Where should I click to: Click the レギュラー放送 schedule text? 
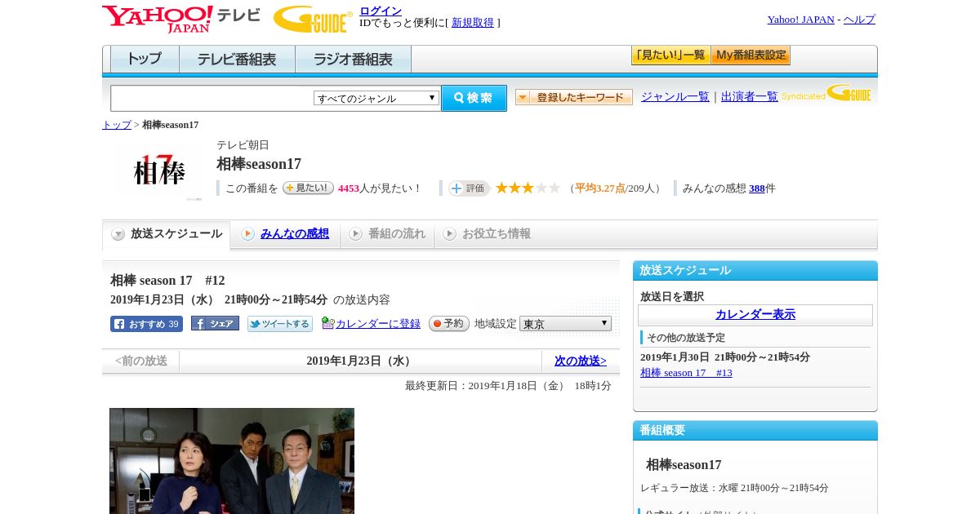pos(734,488)
